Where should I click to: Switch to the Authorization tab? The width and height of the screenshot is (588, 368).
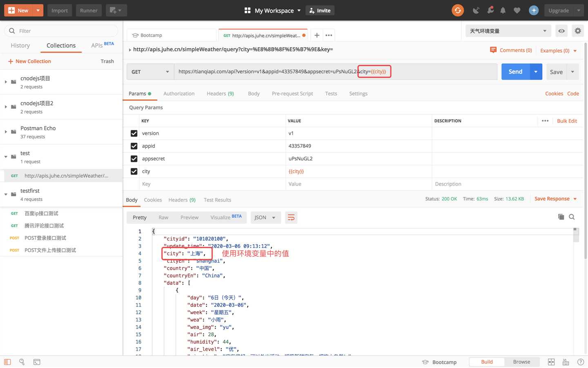(x=179, y=94)
